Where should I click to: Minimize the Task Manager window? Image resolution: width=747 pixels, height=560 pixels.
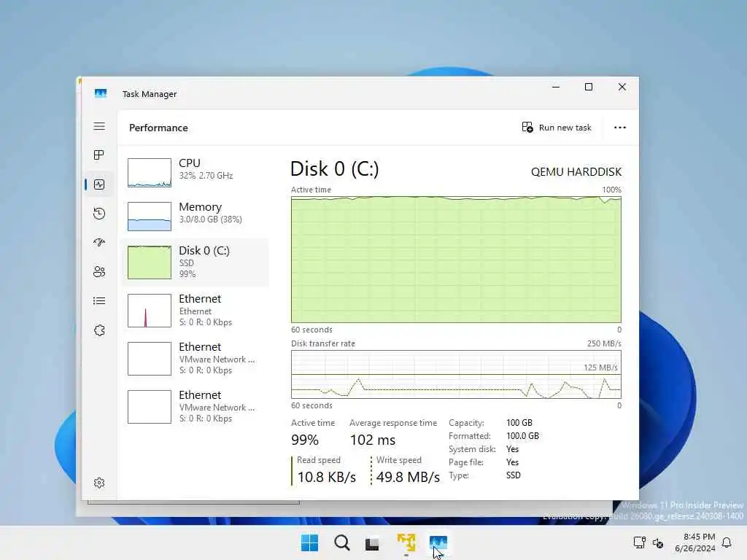555,87
